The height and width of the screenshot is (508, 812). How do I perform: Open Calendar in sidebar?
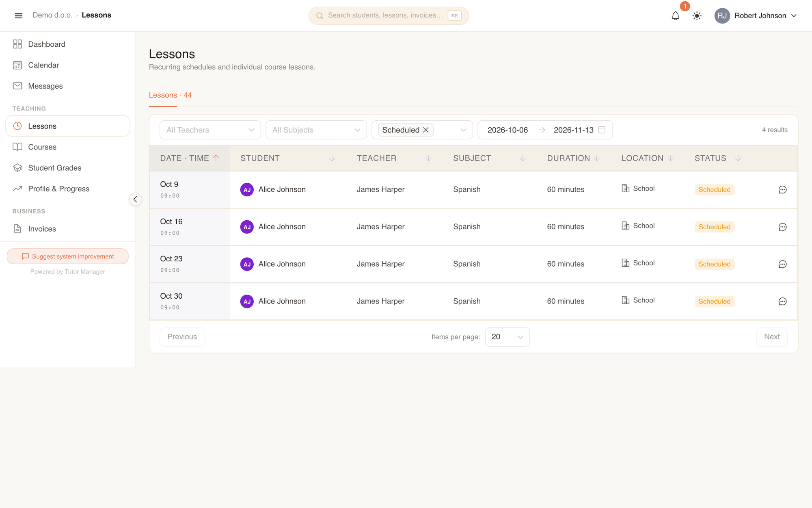pos(67,65)
